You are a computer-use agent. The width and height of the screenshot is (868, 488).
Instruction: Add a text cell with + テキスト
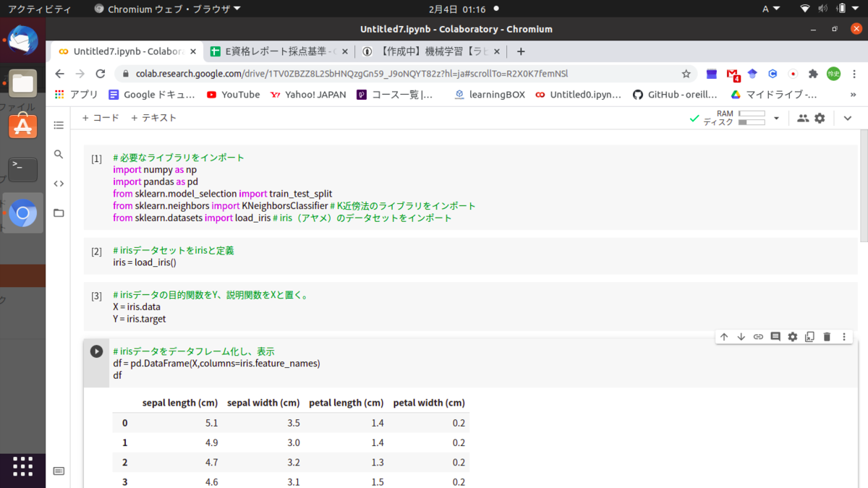pyautogui.click(x=153, y=118)
